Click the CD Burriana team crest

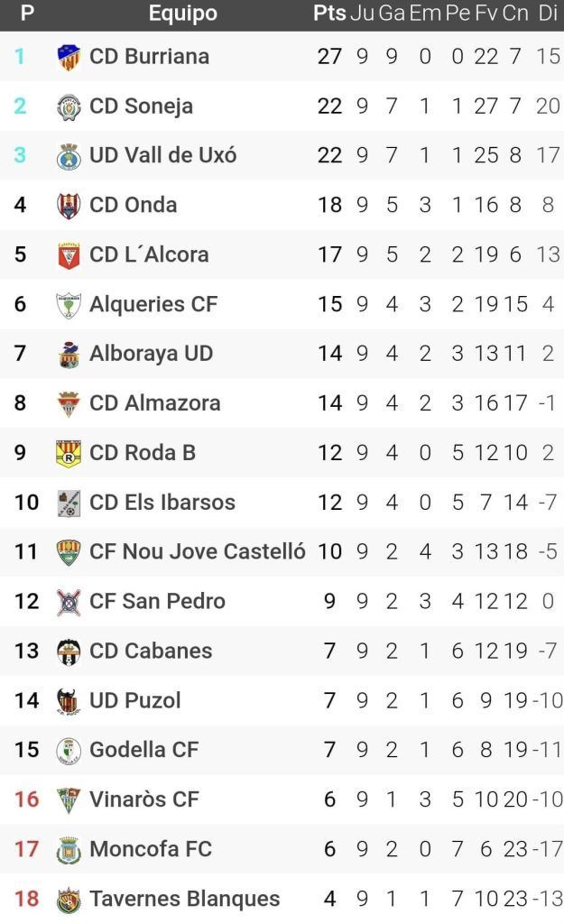69,57
